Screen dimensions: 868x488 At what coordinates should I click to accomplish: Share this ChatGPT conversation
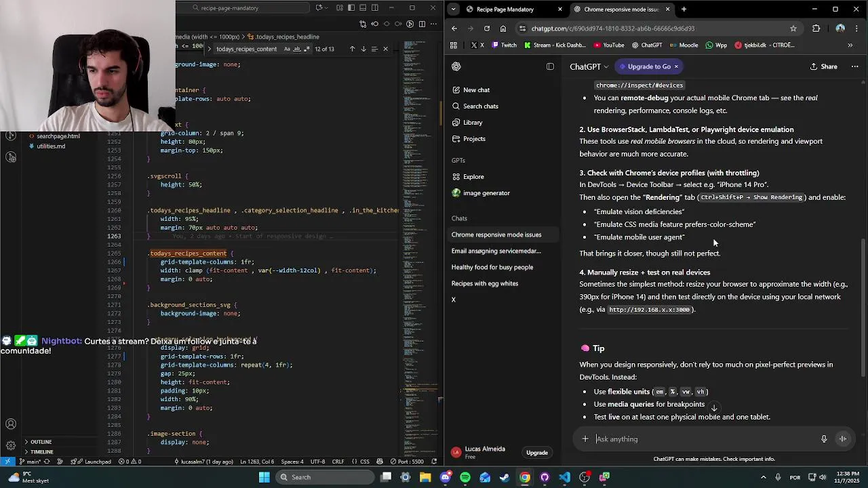(823, 66)
